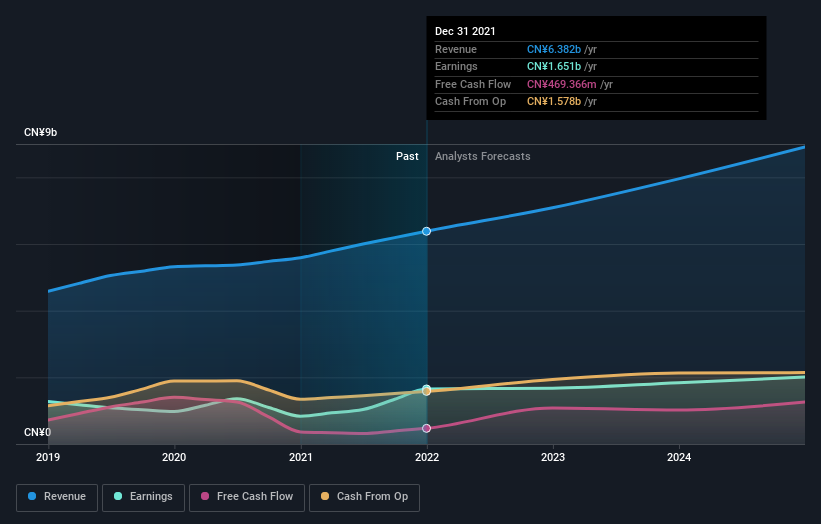
Task: Click the CN¥1.651b earnings value
Action: click(x=553, y=66)
